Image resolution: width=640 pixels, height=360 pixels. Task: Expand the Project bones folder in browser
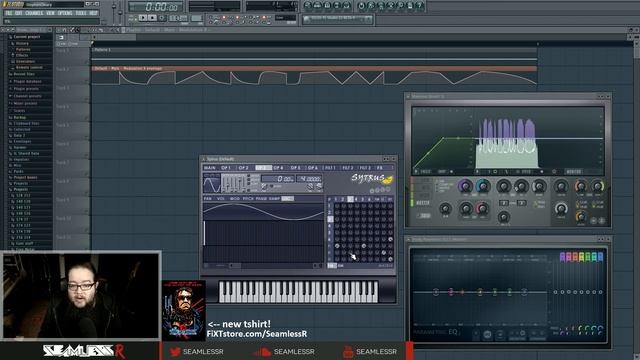(25, 178)
